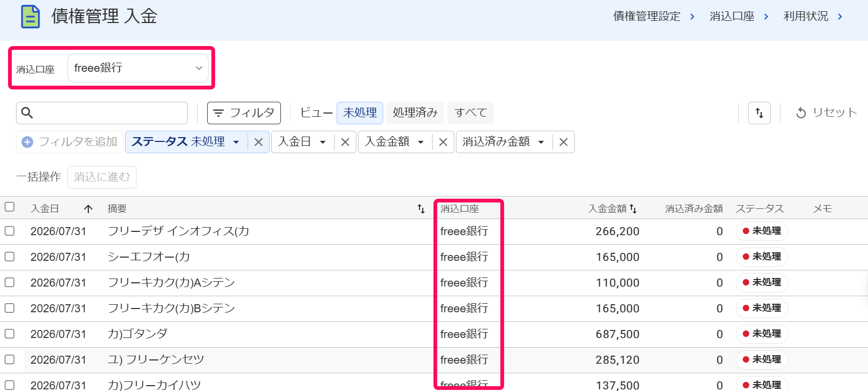Click the plus icon for フィルタを追加
This screenshot has height=391, width=868.
click(27, 142)
